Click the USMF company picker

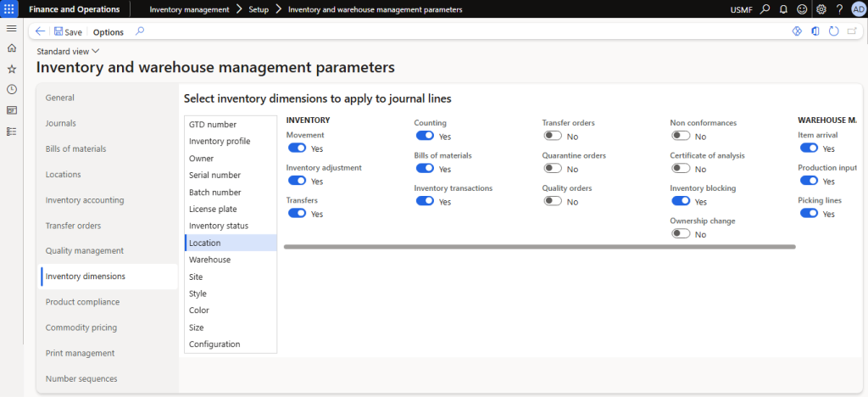[739, 9]
